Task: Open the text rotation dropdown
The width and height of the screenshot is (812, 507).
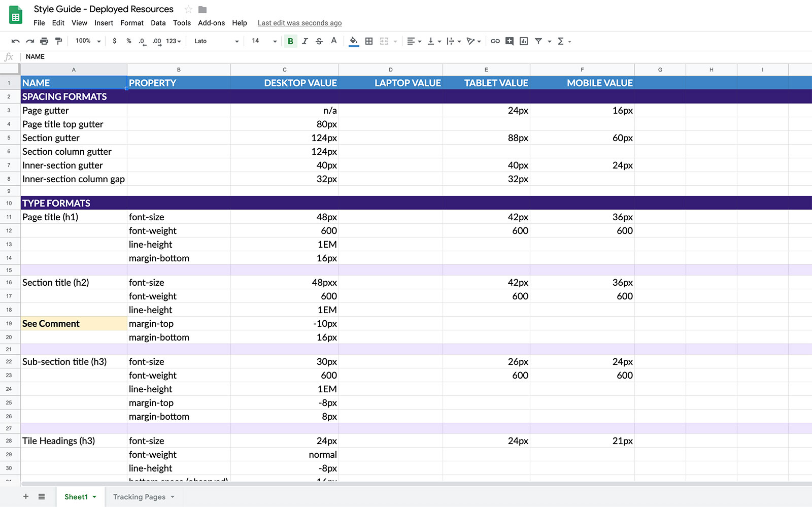Action: [473, 41]
